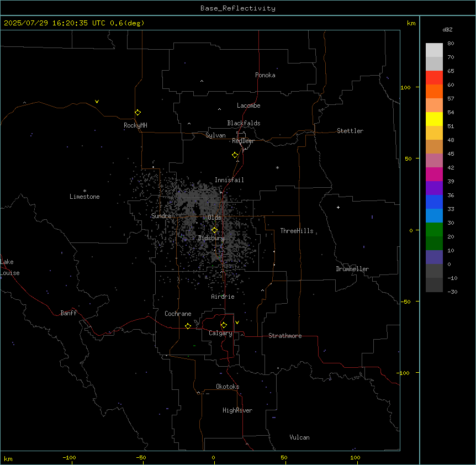
Task: Click the Stettler city label
Action: [350, 131]
